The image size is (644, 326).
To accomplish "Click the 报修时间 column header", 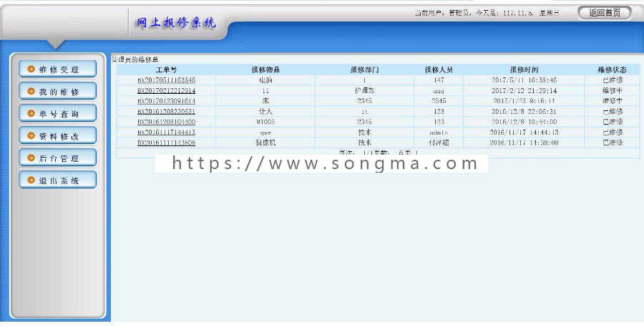I will [x=524, y=70].
